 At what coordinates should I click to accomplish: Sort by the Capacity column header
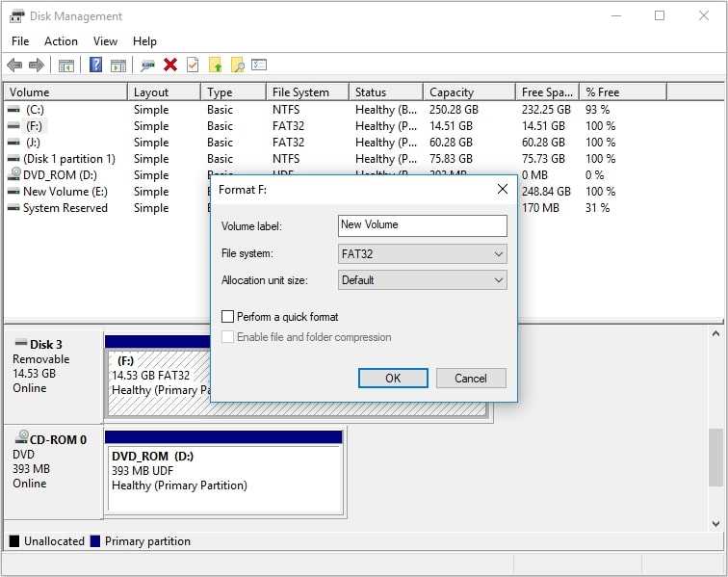point(469,92)
